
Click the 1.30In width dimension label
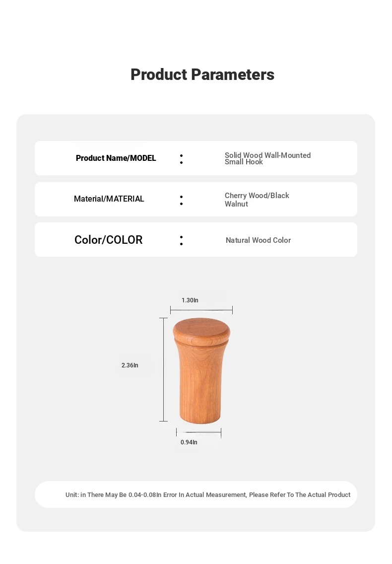coord(190,300)
